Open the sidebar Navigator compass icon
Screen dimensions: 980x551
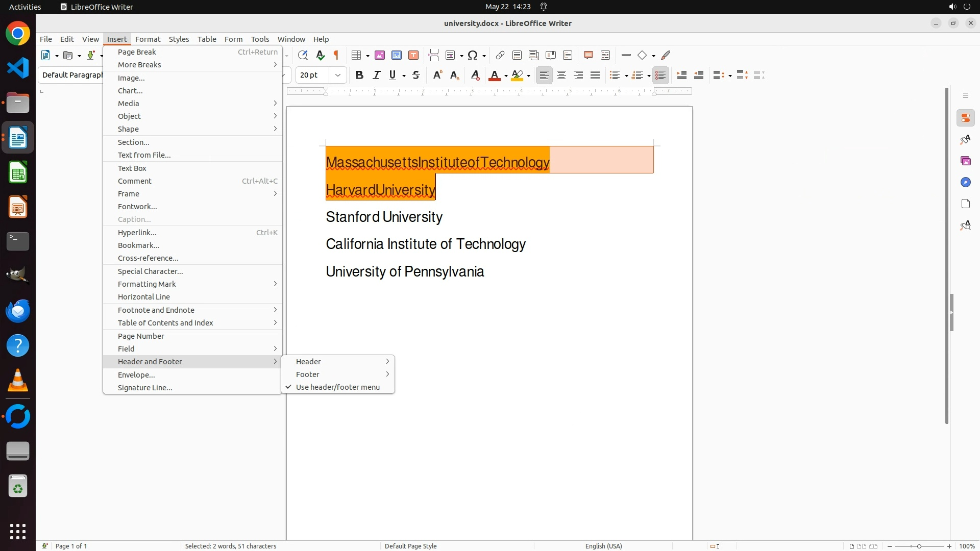pyautogui.click(x=965, y=182)
